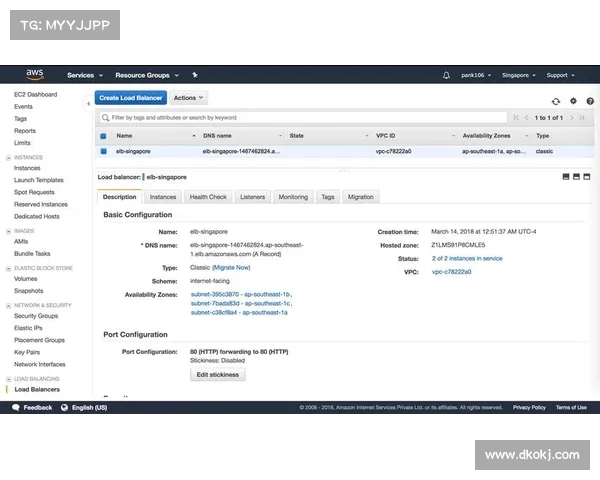
Task: Go to first page of results
Action: pyautogui.click(x=516, y=118)
